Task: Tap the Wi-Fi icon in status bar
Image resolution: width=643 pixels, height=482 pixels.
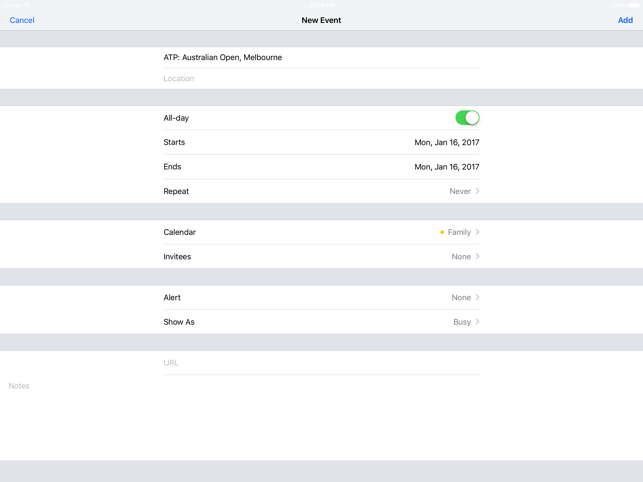Action: [x=27, y=5]
